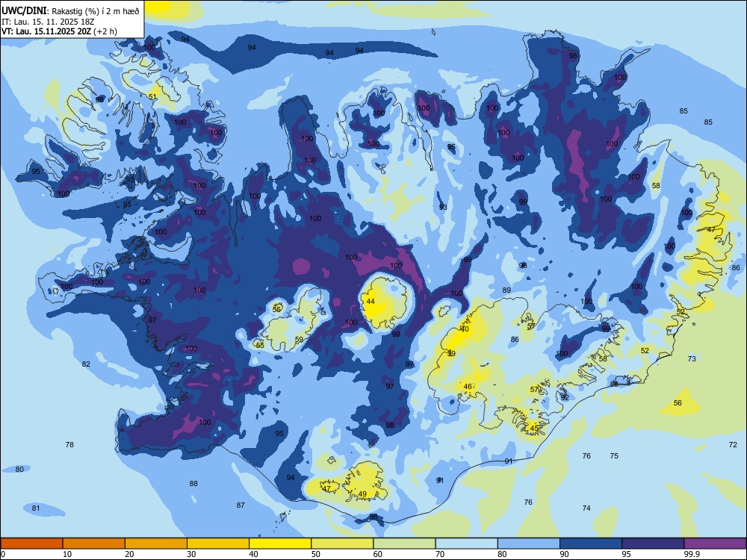Click the humidity value 51 in the Westfjords

click(x=152, y=96)
